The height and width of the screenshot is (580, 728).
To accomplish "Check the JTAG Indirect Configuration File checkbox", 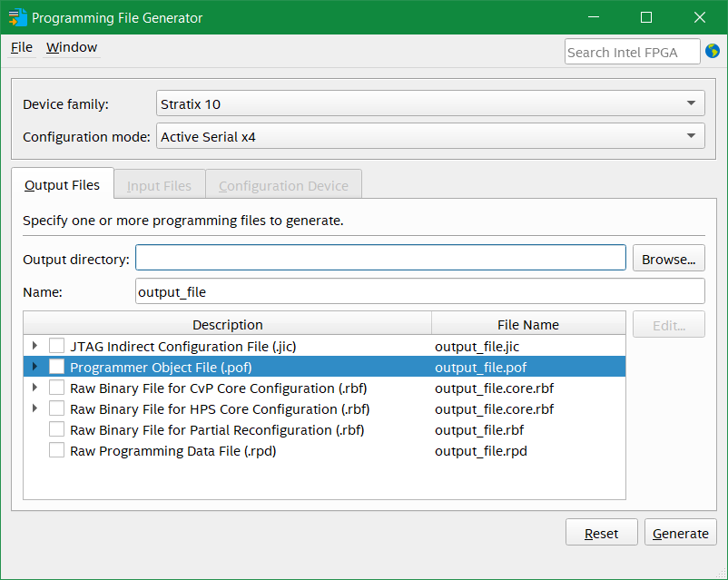I will [57, 346].
